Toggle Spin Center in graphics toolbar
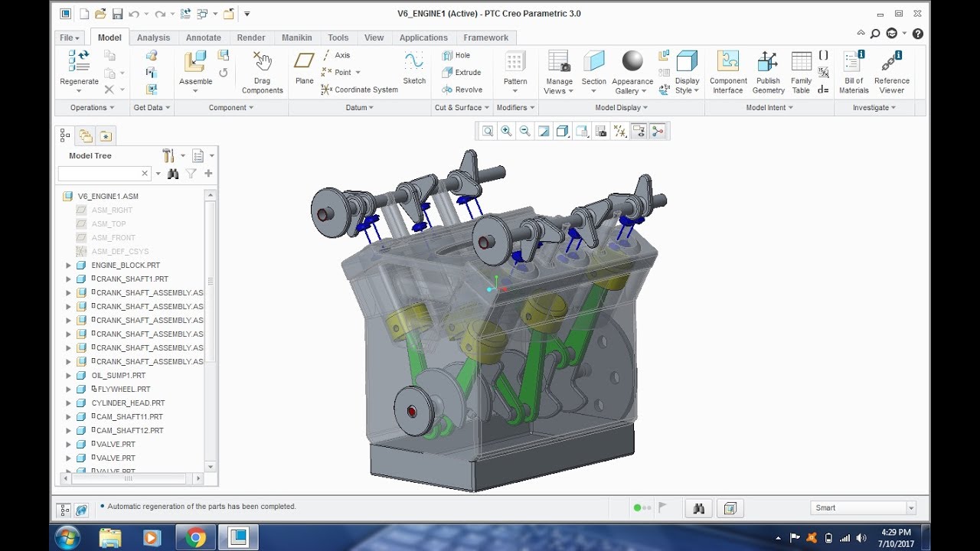The height and width of the screenshot is (551, 980). pos(657,132)
